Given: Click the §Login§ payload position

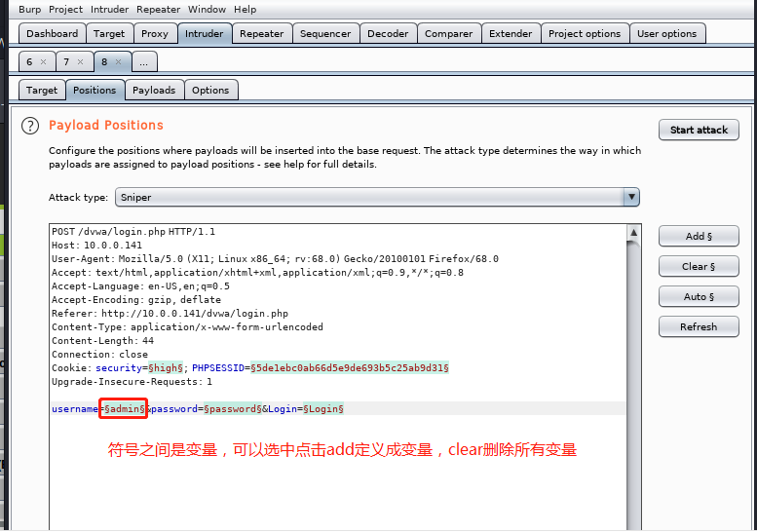Looking at the screenshot, I should pos(323,409).
